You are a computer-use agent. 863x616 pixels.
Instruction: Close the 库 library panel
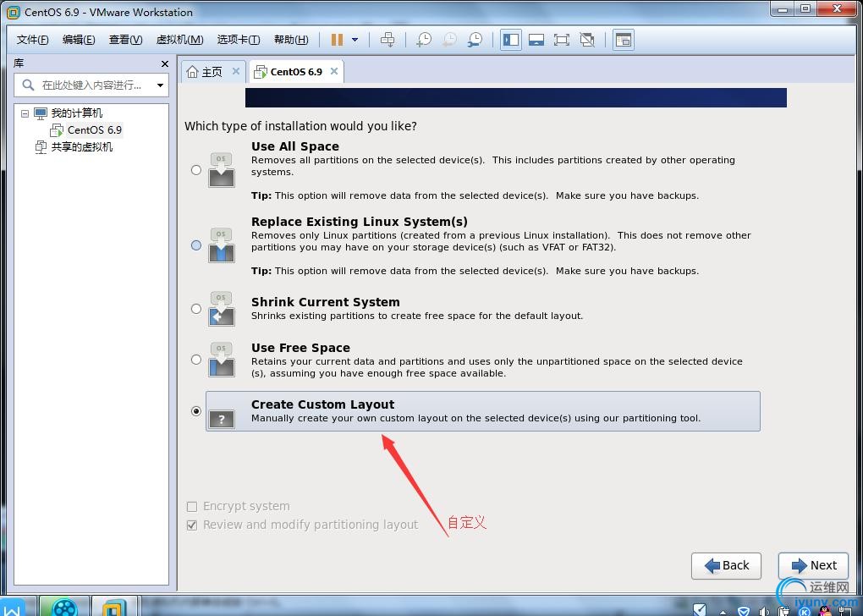coord(165,63)
